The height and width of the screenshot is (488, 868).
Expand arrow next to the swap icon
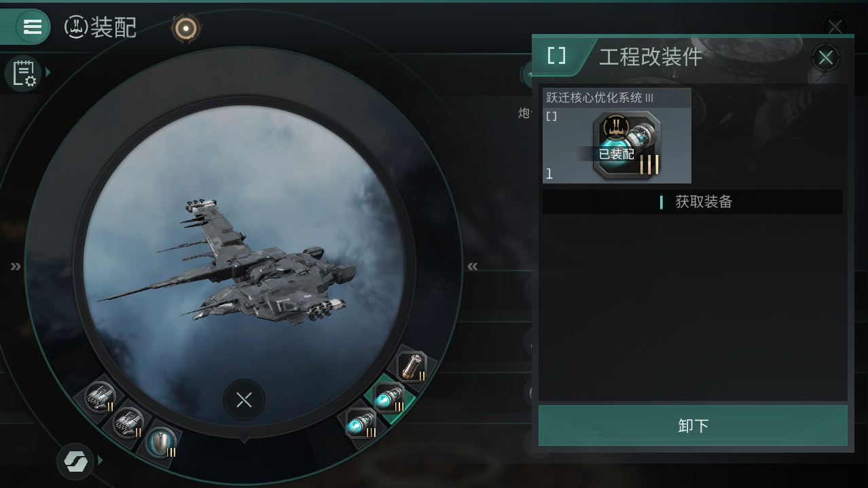click(101, 461)
